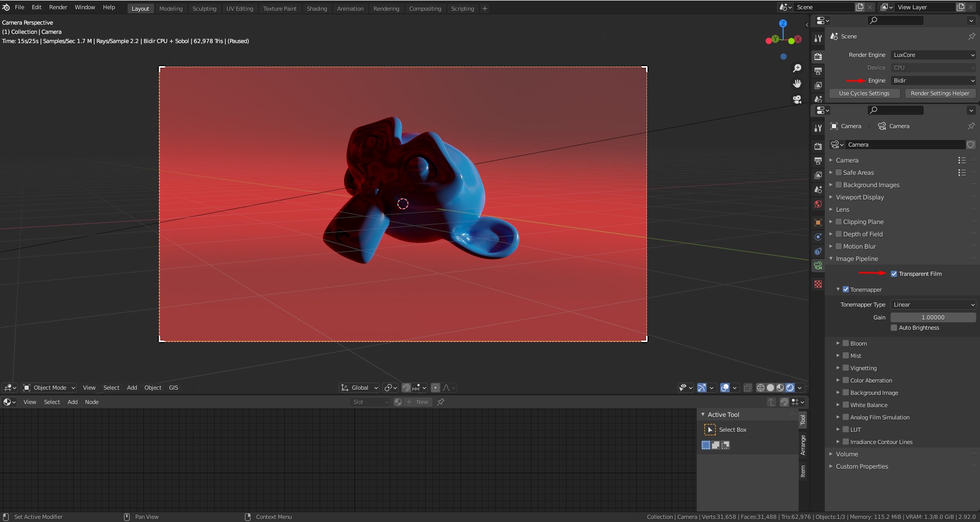The height and width of the screenshot is (522, 980).
Task: Expand the Lens panel
Action: point(843,210)
